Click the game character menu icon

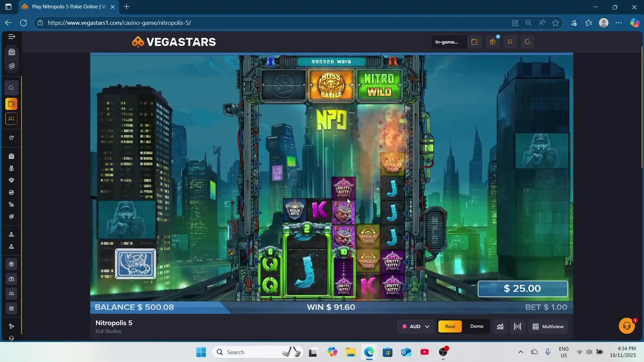[x=135, y=263]
